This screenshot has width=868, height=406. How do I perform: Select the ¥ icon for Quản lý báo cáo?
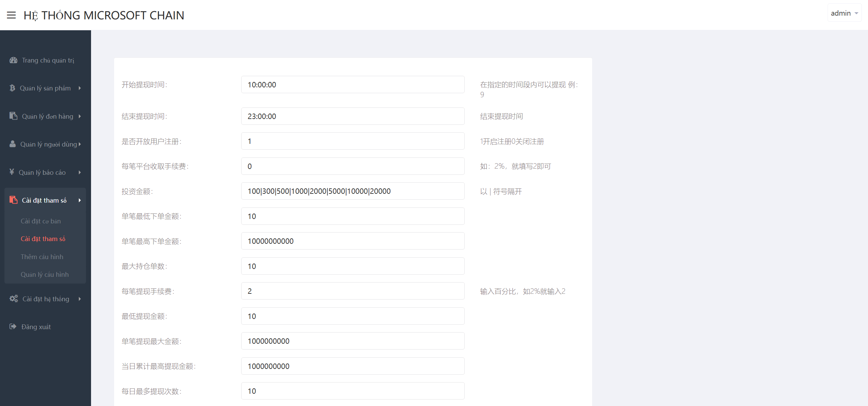pos(11,172)
